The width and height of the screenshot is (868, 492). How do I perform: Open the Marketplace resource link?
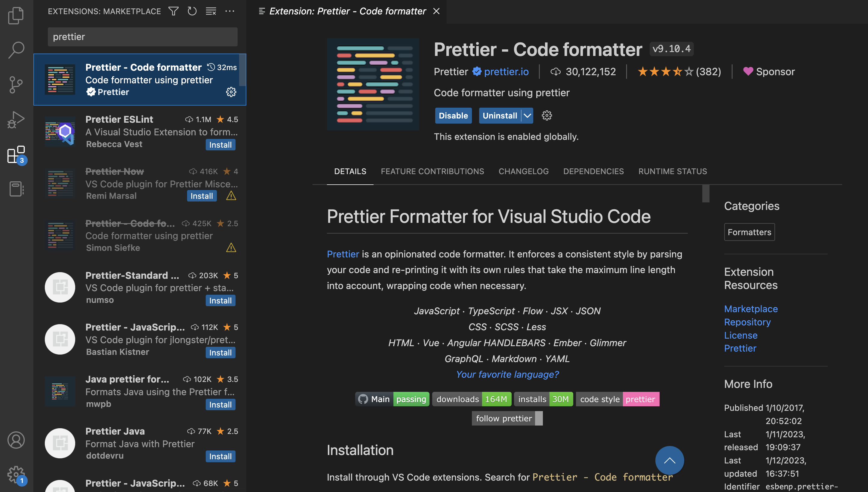pyautogui.click(x=751, y=309)
